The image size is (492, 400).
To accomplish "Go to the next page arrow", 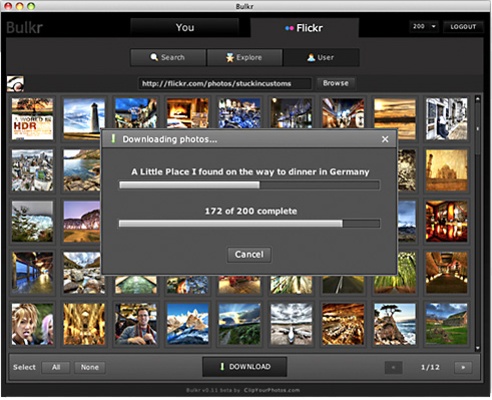I will (x=463, y=367).
